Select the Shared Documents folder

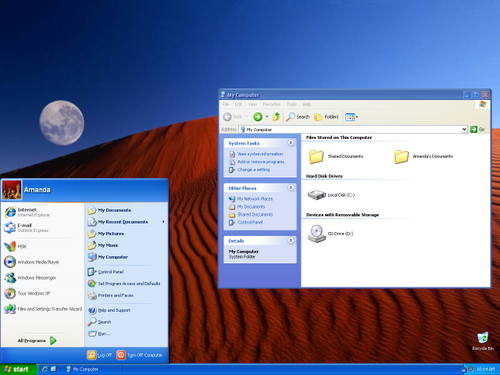[x=336, y=156]
